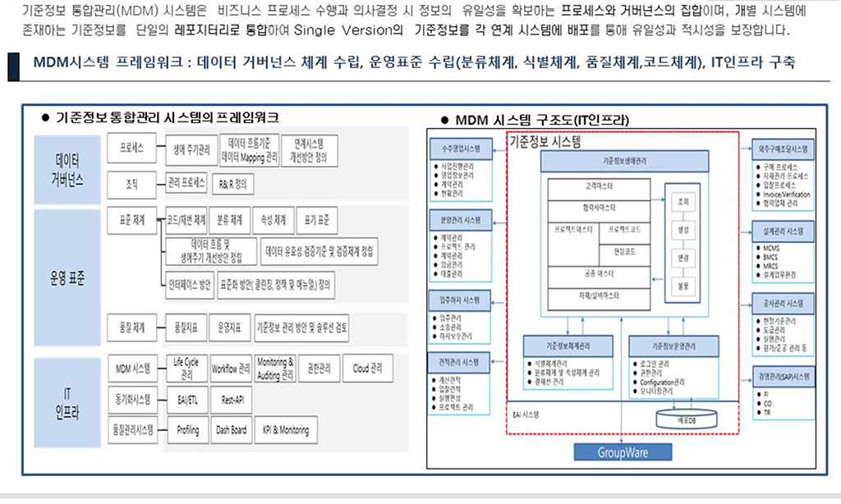Click the 데이터 유효성 검증기준 box
Viewport: 841px width, 504px height.
319,251
